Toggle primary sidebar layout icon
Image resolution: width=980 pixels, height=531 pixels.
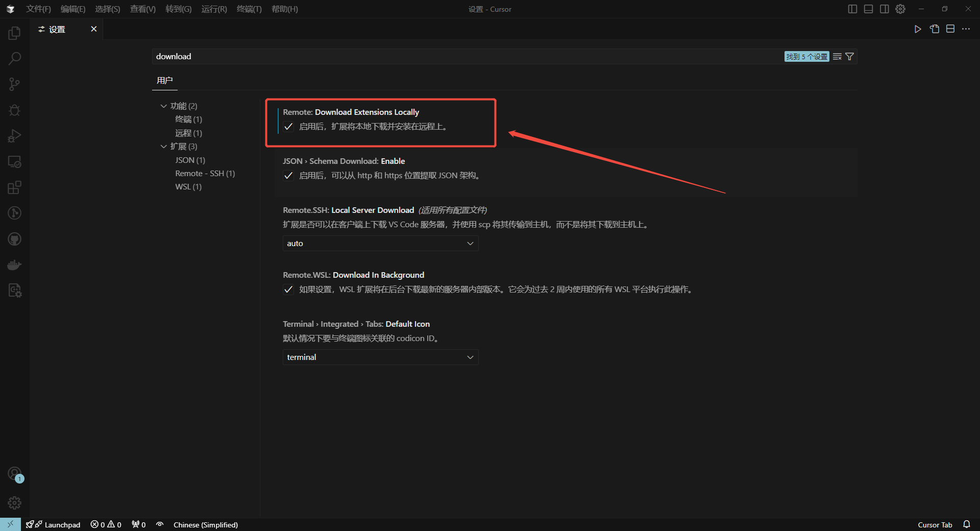coord(852,9)
